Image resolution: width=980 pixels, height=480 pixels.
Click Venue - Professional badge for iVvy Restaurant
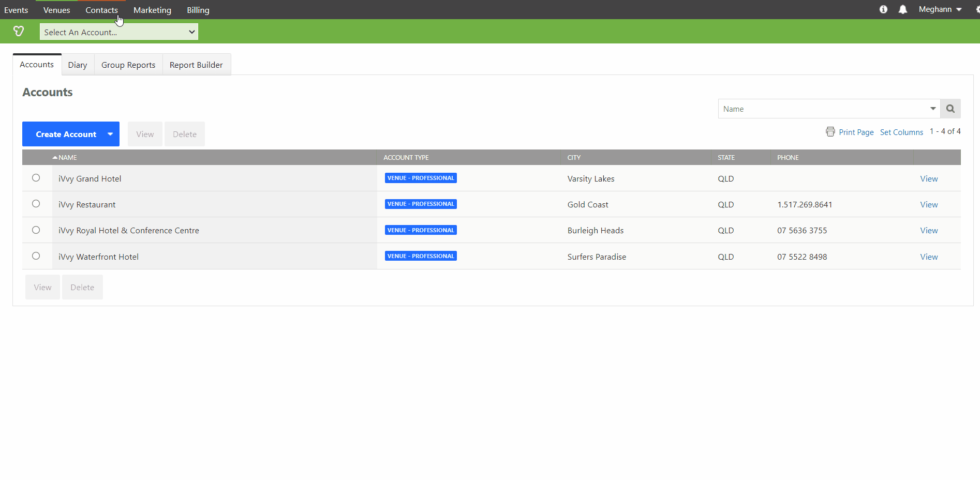[421, 204]
